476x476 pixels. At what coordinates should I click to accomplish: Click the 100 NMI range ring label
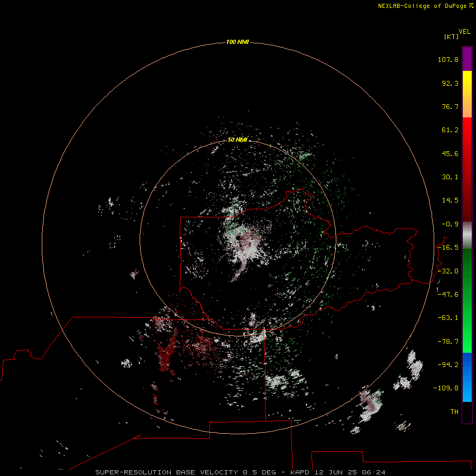[237, 42]
